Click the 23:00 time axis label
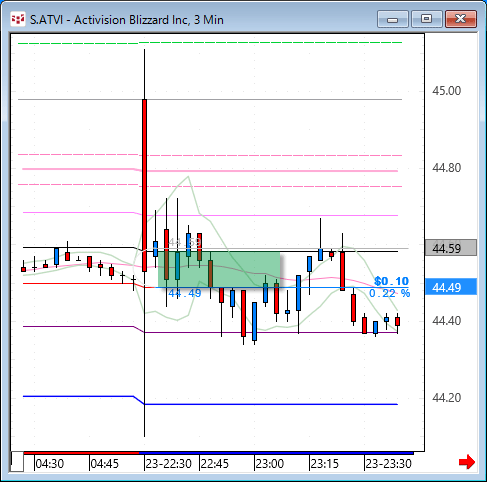Viewport: 487px width, 482px height. tap(270, 464)
